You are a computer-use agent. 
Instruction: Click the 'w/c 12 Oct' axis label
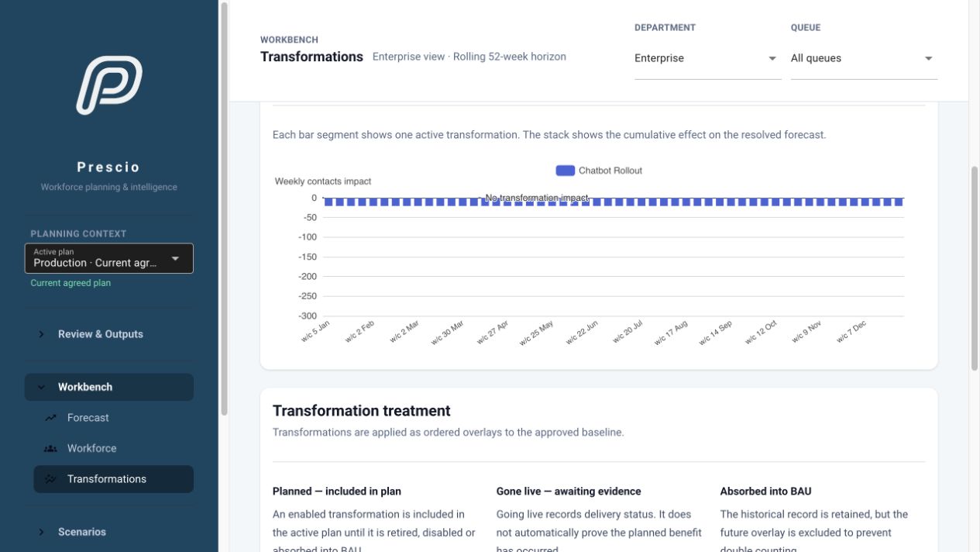(x=762, y=333)
